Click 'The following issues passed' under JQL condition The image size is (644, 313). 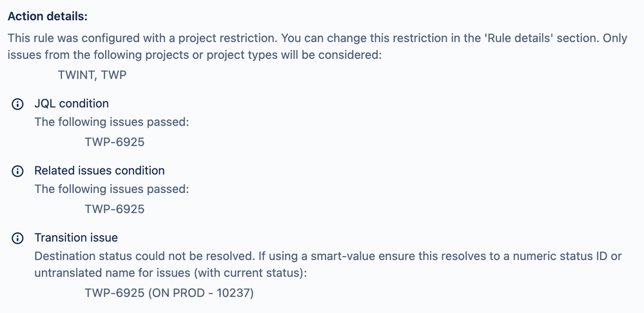point(112,122)
